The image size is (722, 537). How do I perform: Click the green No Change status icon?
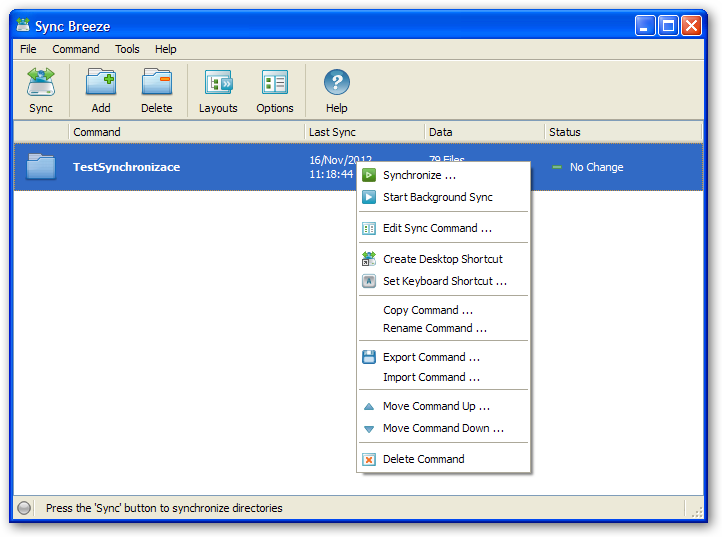(557, 167)
